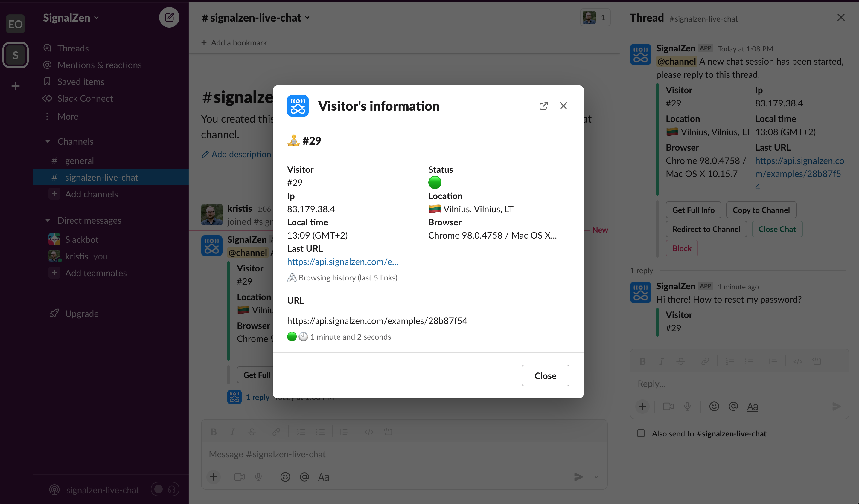Open Saved items
This screenshot has width=859, height=504.
coord(80,81)
